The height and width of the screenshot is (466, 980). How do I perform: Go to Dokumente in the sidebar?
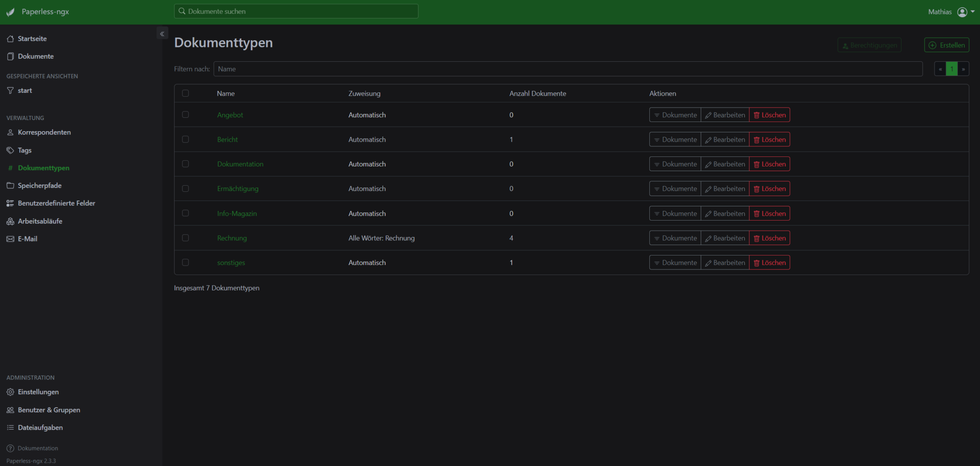[35, 56]
